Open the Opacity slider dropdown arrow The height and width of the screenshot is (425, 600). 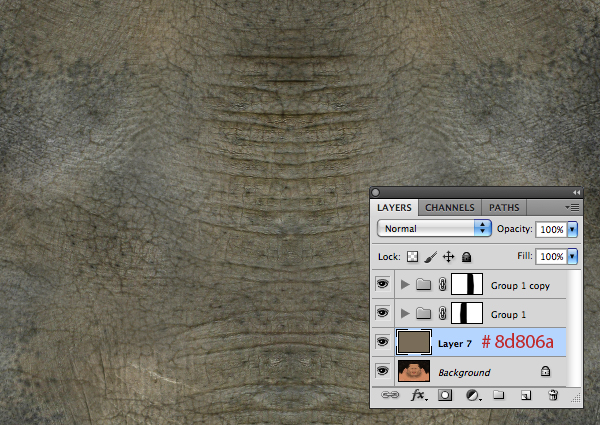[x=572, y=229]
